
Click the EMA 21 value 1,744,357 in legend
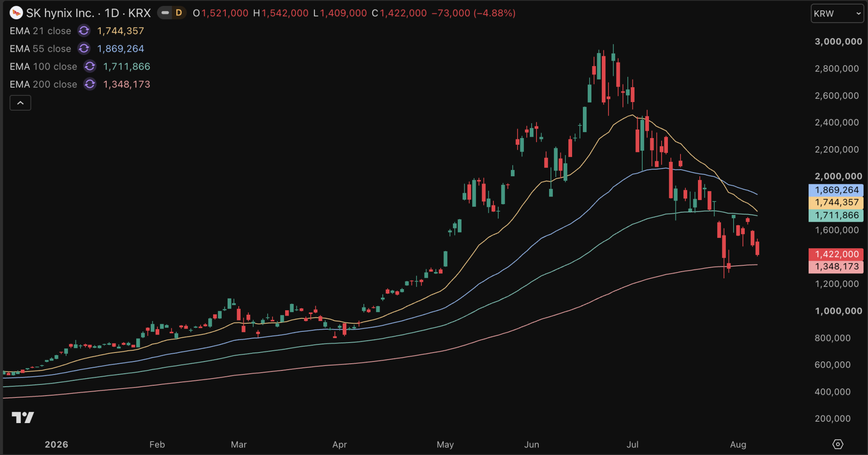click(121, 31)
